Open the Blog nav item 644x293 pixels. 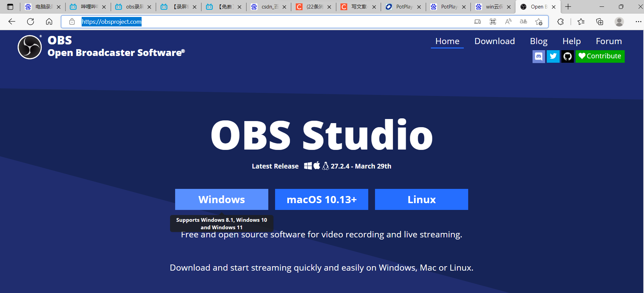[539, 41]
